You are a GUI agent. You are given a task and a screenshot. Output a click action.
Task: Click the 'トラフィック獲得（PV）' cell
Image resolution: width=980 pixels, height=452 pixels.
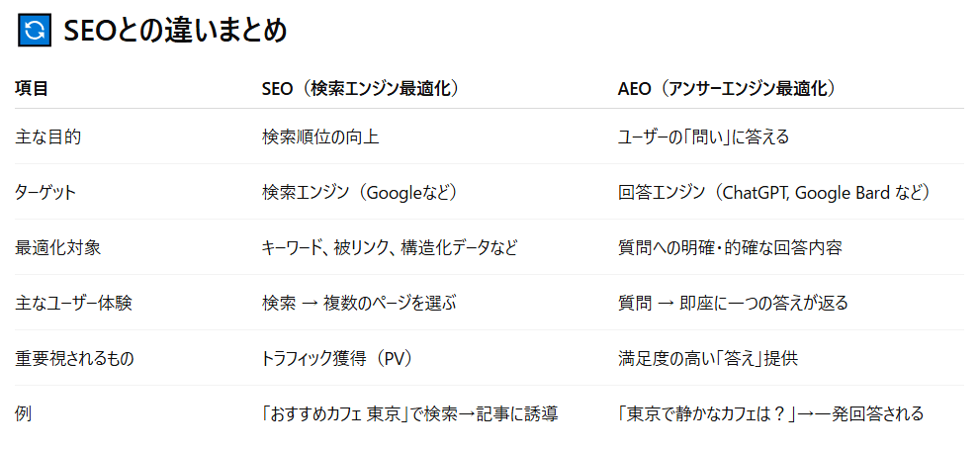coord(338,359)
